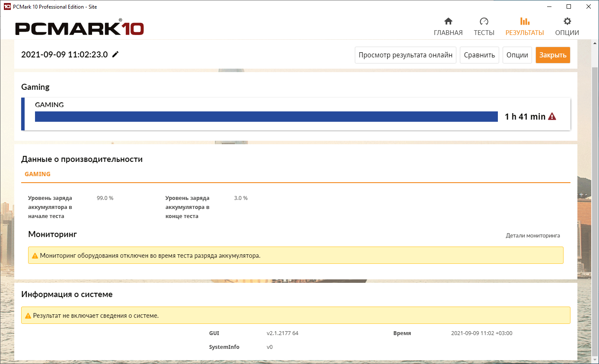Click the Данные о производительности heading
The image size is (599, 364).
pyautogui.click(x=82, y=159)
